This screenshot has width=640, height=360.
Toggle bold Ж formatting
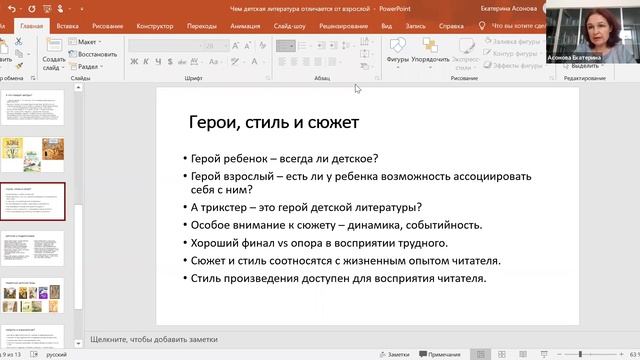tap(134, 62)
